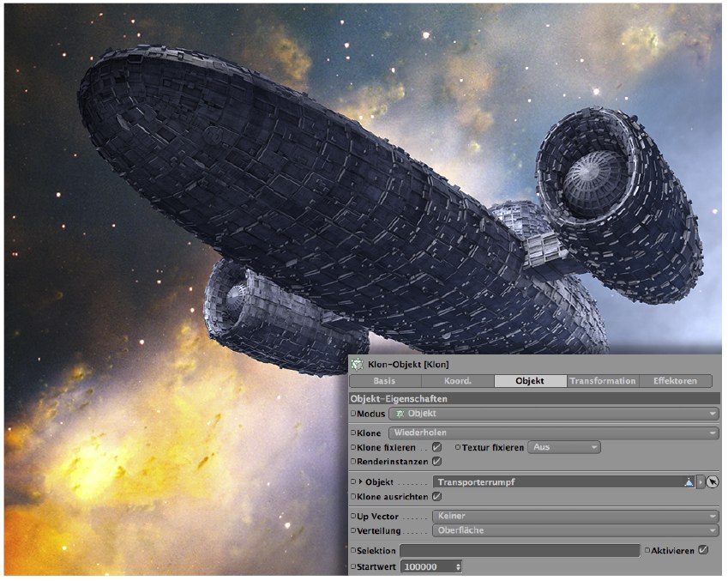The height and width of the screenshot is (581, 728).
Task: Click into the Selektion input field
Action: point(520,550)
